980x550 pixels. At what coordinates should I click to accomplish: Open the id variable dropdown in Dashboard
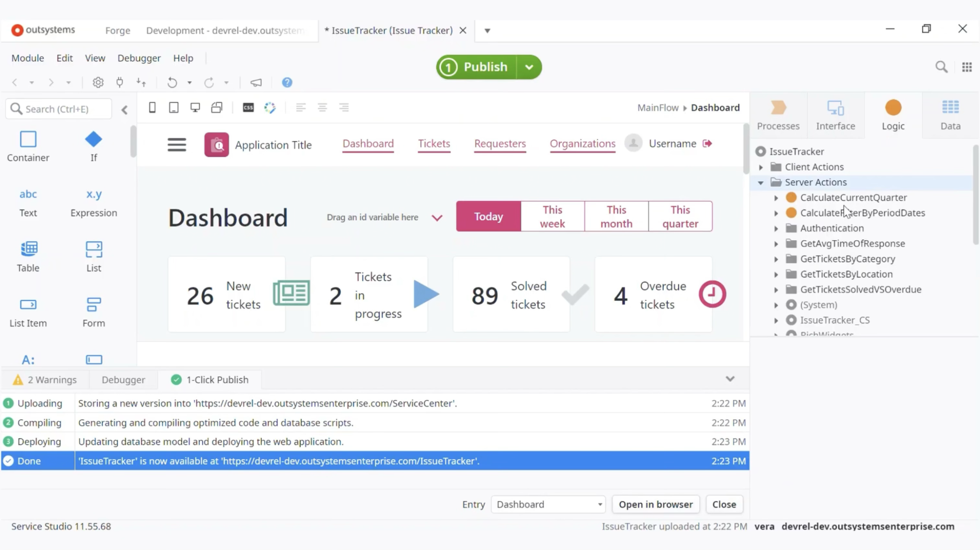[437, 218]
